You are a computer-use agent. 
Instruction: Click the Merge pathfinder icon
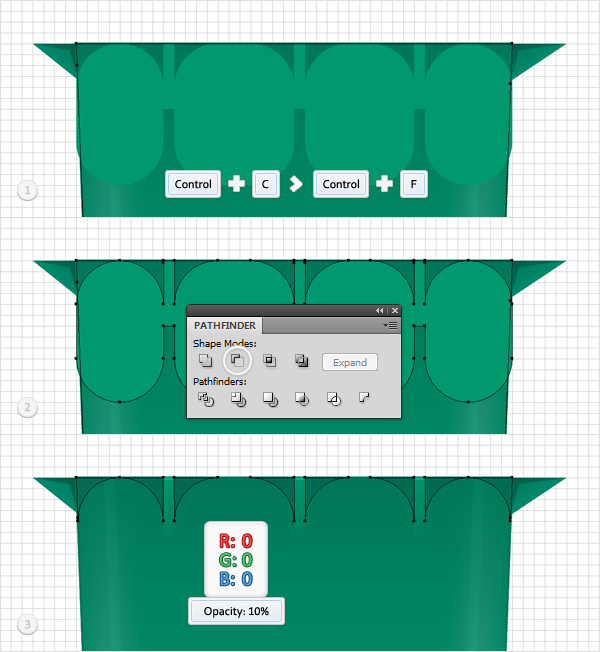(x=270, y=399)
